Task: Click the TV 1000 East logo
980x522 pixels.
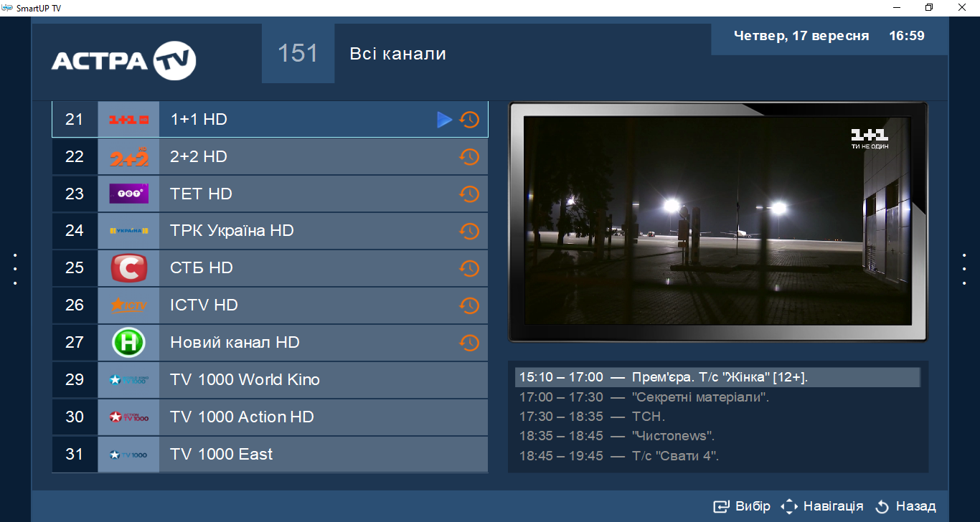Action: pyautogui.click(x=128, y=455)
